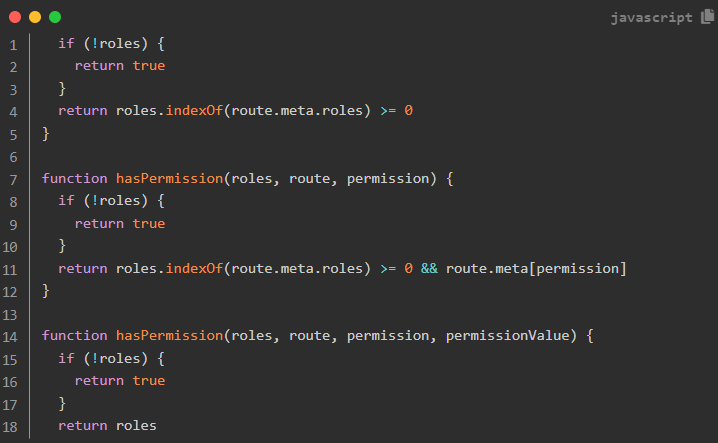Click hasPermission function name on line 7
This screenshot has width=718, height=443.
169,178
